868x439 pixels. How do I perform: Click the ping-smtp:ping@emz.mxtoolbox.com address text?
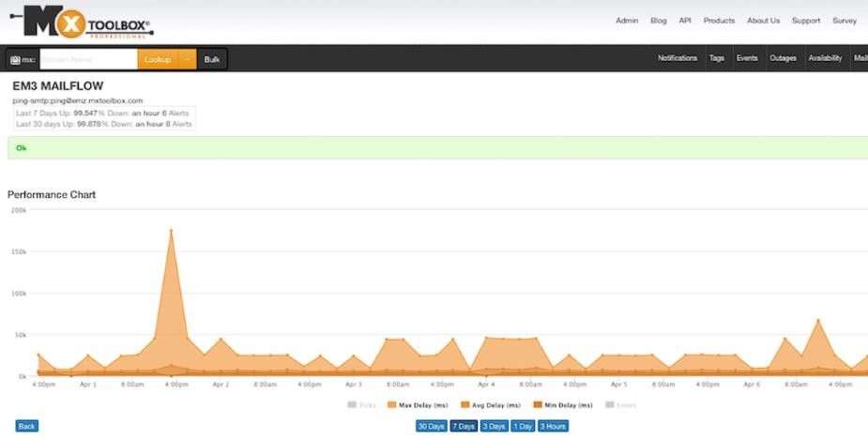(78, 100)
